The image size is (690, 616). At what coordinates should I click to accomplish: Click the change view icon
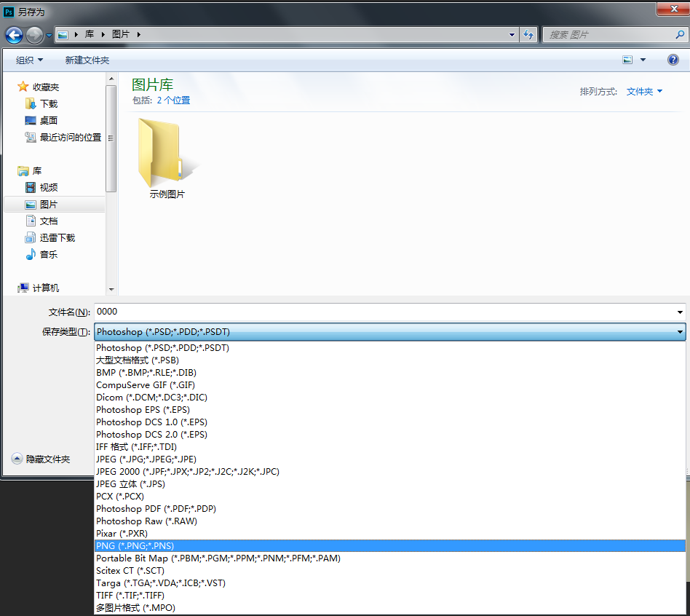[627, 60]
